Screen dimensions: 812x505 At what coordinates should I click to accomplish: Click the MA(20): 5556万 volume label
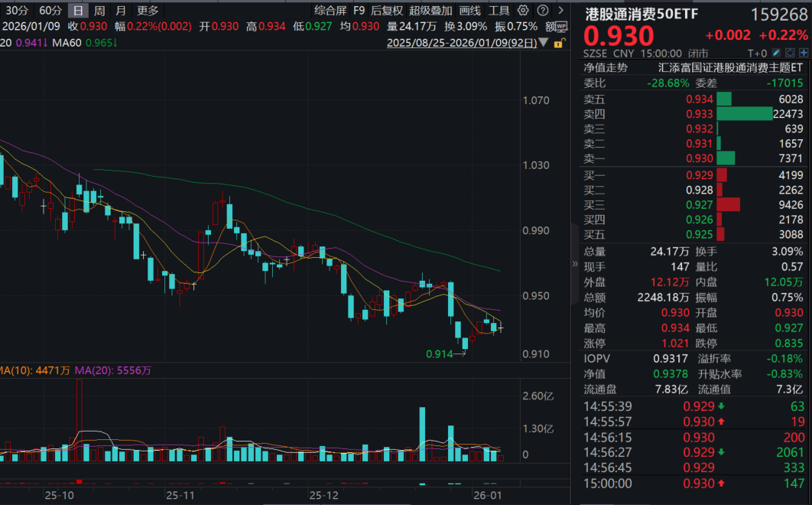click(113, 370)
